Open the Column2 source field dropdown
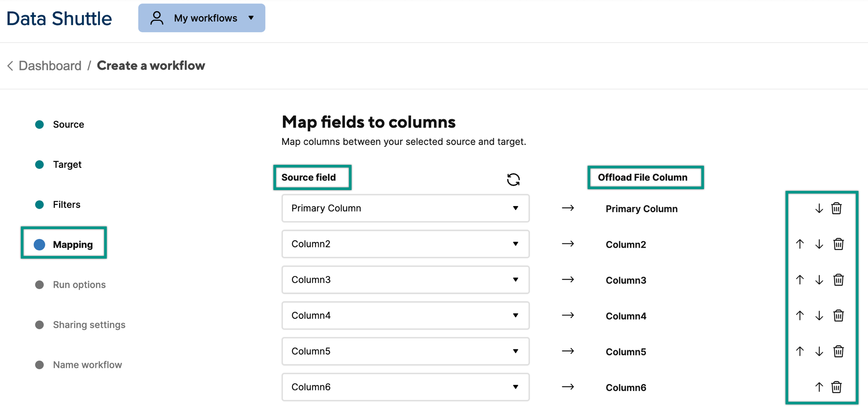The height and width of the screenshot is (420, 868). [x=405, y=244]
